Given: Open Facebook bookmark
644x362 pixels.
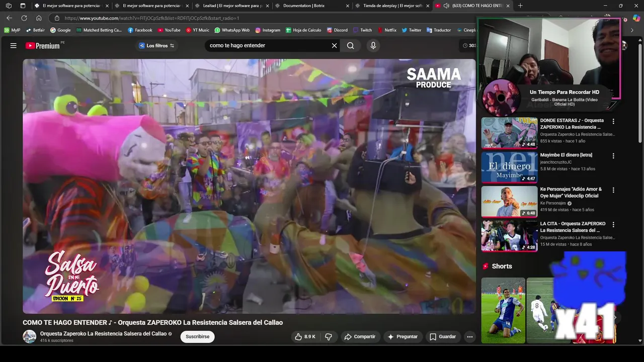Looking at the screenshot, I should pos(140,30).
